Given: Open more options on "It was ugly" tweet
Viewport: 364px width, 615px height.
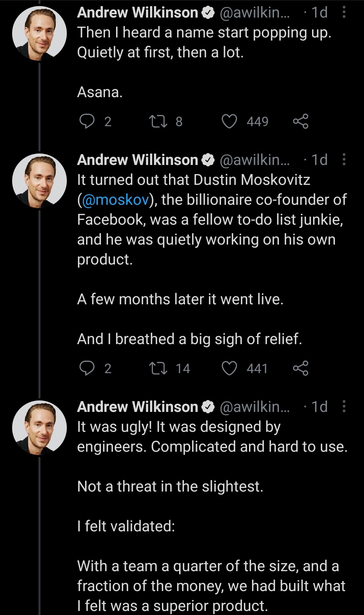Looking at the screenshot, I should [344, 407].
